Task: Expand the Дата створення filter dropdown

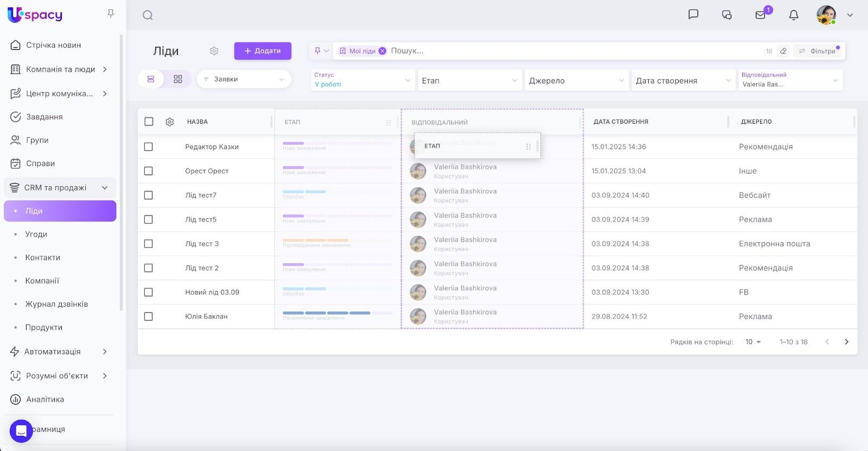Action: [683, 81]
